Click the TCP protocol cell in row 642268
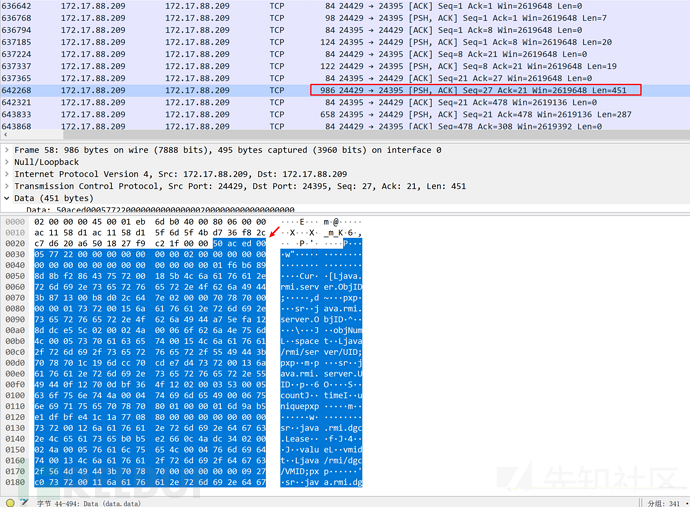 (x=277, y=90)
